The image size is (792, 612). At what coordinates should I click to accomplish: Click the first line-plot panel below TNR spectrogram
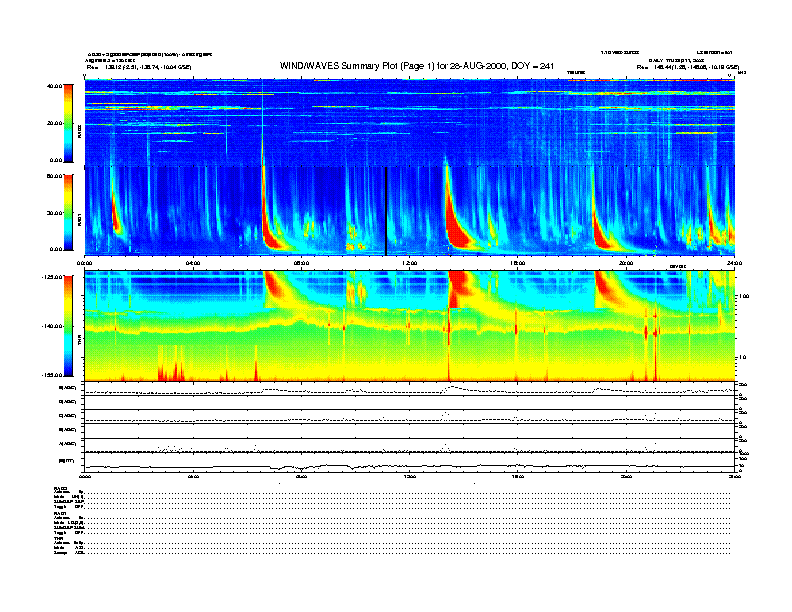[409, 389]
